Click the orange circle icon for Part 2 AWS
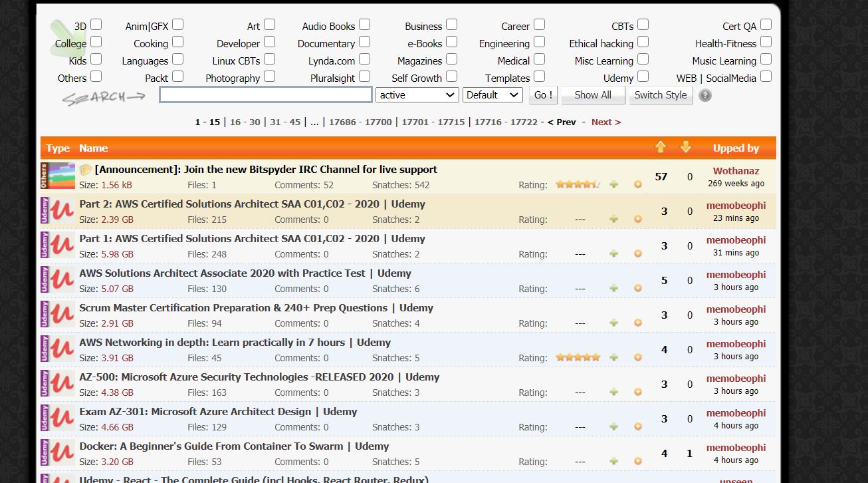Screen dimensions: 868x483 [638, 219]
